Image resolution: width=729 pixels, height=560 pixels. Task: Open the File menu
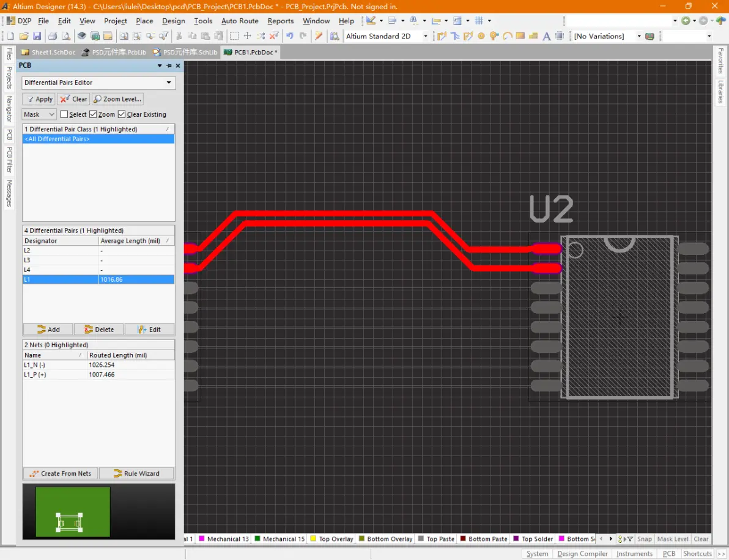click(43, 21)
